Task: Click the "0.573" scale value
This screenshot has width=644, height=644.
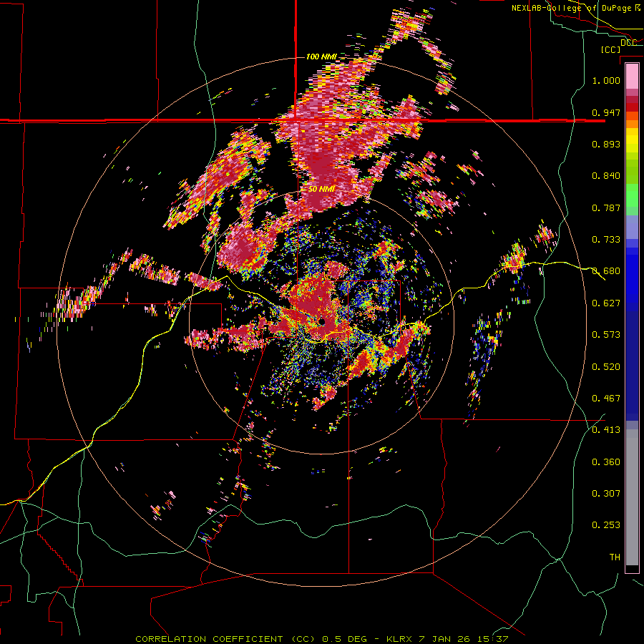Action: 606,335
